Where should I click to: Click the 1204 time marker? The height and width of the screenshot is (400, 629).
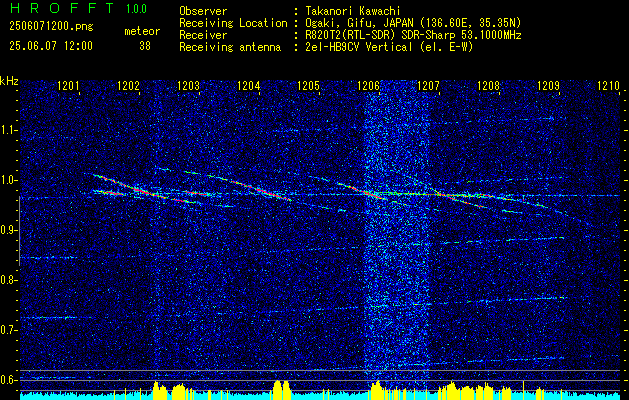248,86
